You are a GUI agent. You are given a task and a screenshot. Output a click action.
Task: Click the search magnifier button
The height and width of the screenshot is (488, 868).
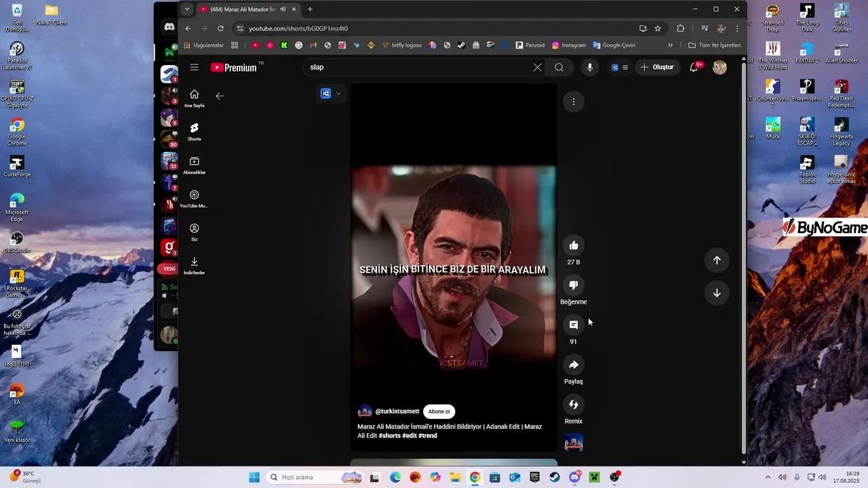click(x=559, y=67)
